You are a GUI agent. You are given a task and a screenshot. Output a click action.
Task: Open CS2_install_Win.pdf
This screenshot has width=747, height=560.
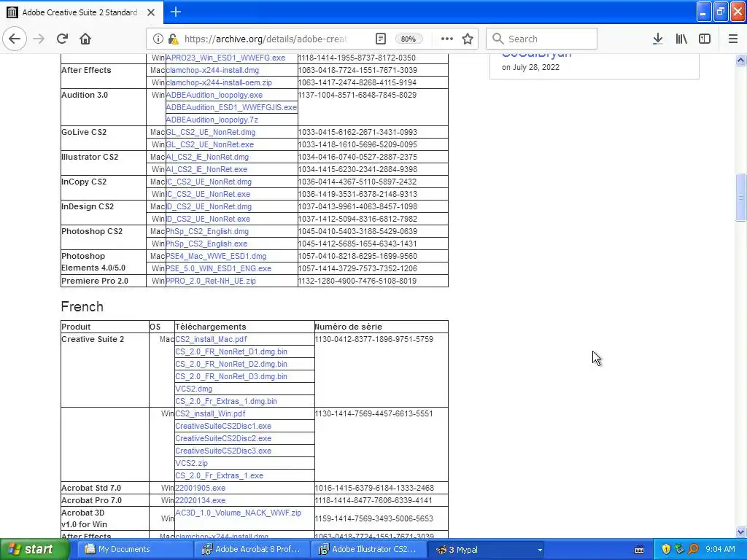pos(210,413)
